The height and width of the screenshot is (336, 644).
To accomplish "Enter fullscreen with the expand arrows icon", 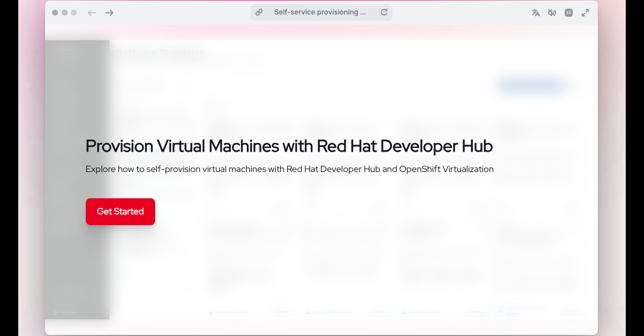I will (x=586, y=13).
